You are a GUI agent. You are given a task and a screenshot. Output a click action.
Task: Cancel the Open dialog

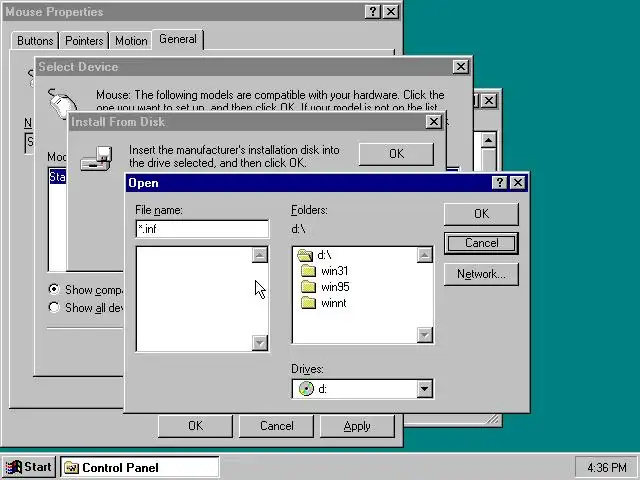coord(481,243)
